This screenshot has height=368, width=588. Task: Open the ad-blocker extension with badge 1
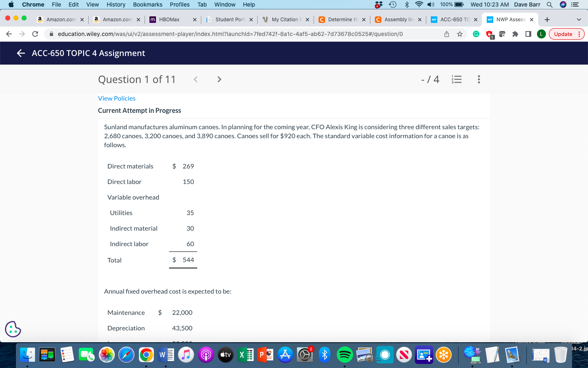click(489, 34)
